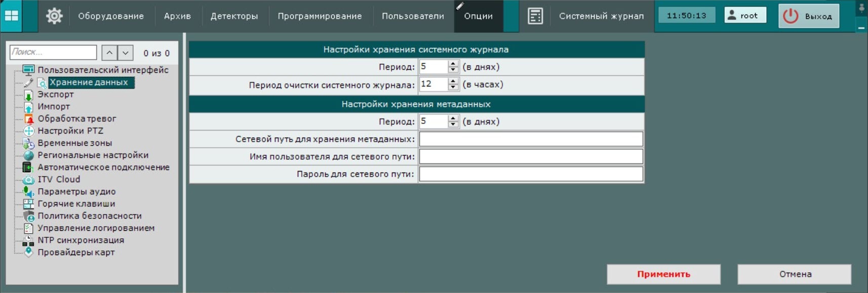868x293 pixels.
Task: Open ITV Cloud settings
Action: [x=58, y=180]
